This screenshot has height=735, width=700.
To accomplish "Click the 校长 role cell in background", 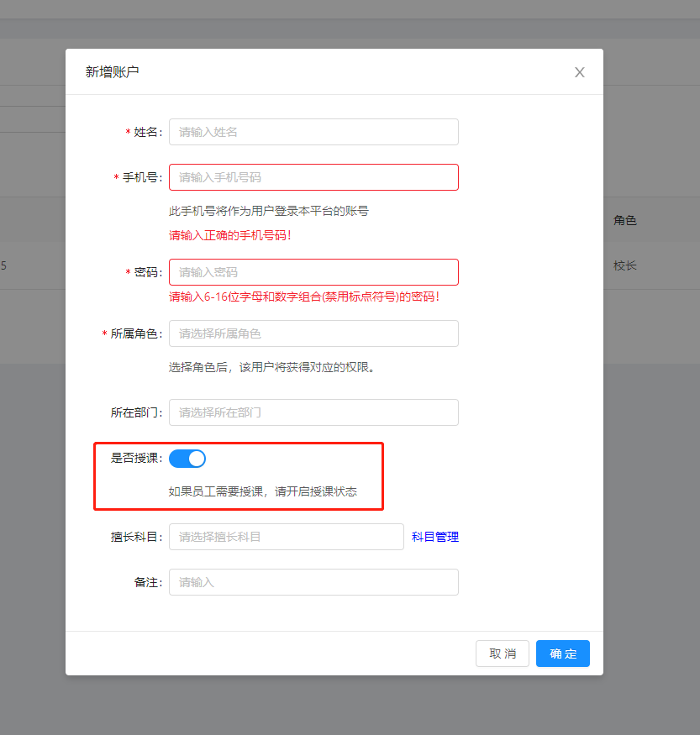I will (x=625, y=265).
